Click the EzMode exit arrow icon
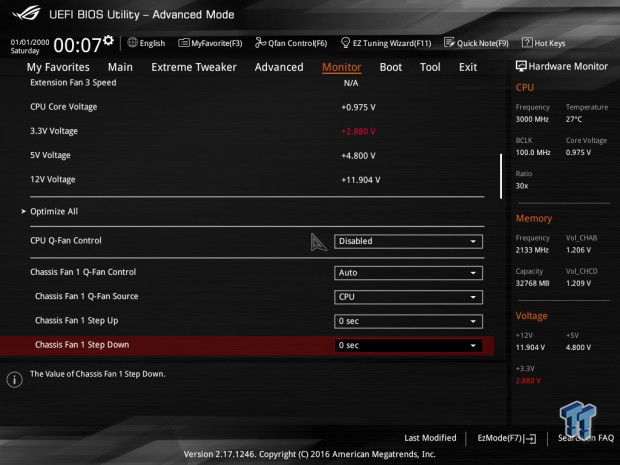620x465 pixels. pos(530,439)
